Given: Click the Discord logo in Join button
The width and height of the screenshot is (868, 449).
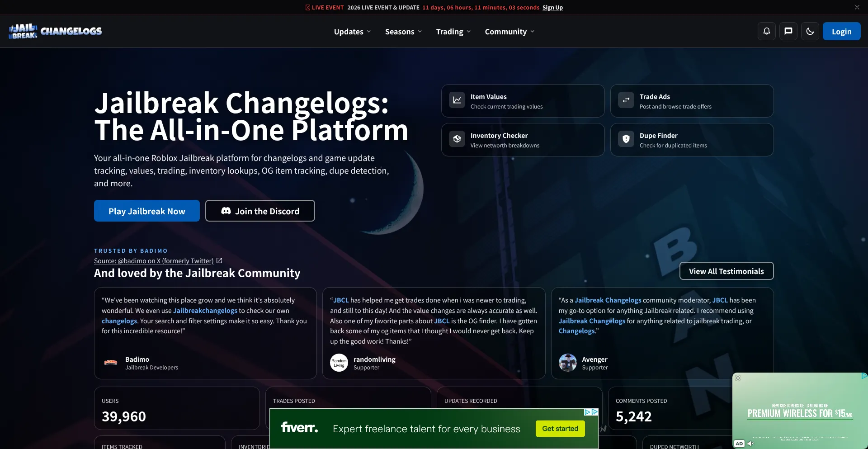Looking at the screenshot, I should 226,211.
